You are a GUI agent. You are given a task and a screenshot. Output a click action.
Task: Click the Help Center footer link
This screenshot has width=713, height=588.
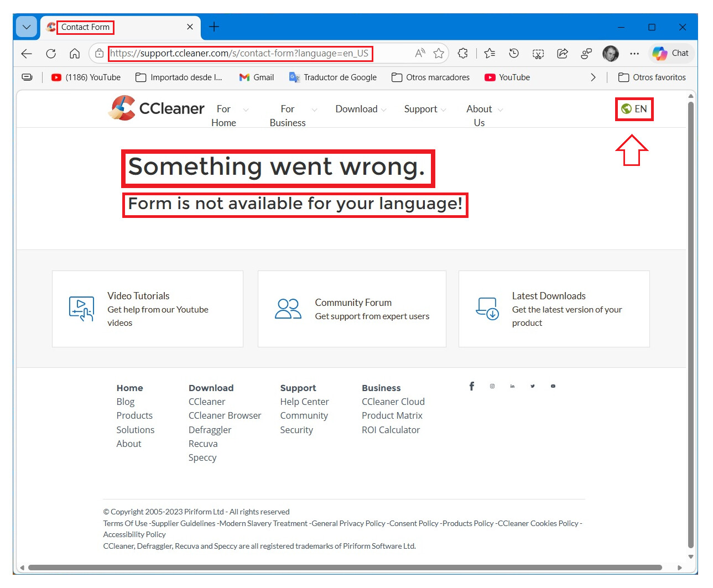point(304,402)
